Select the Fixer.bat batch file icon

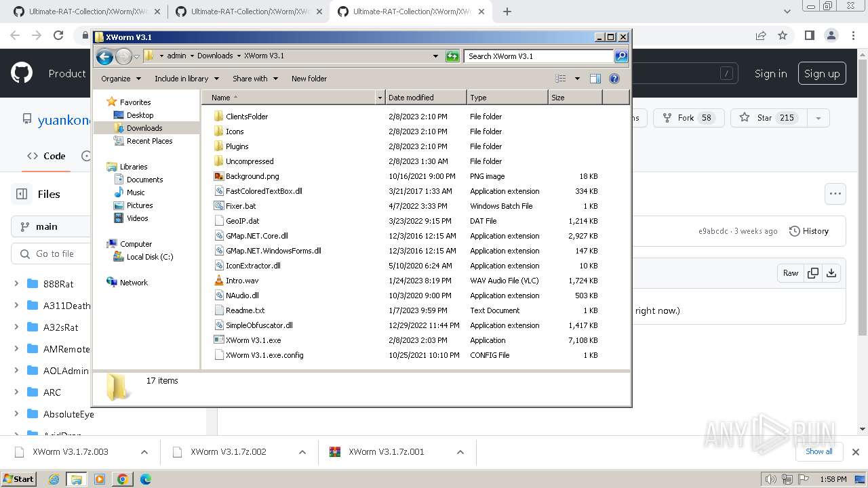coord(218,206)
